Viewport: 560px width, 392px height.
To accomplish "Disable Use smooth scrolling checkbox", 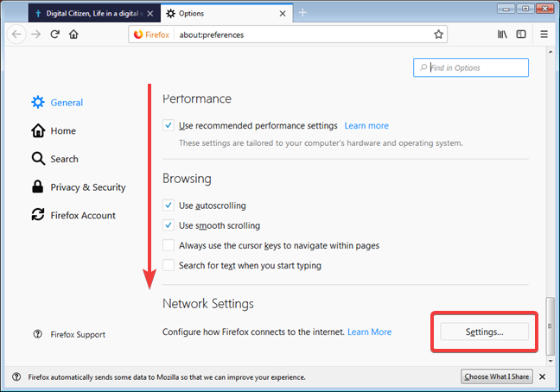I will point(169,225).
